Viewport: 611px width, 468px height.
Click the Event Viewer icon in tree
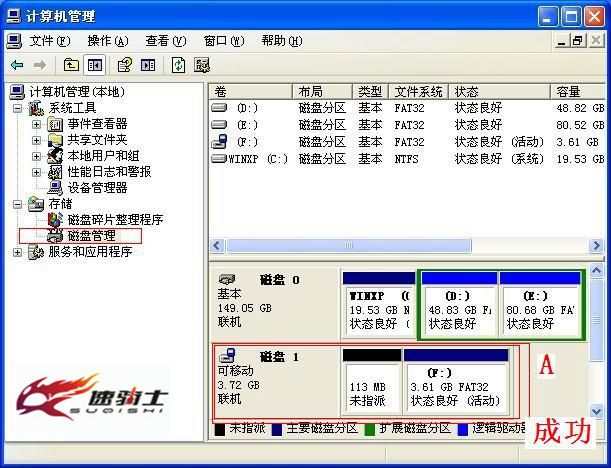pos(55,124)
